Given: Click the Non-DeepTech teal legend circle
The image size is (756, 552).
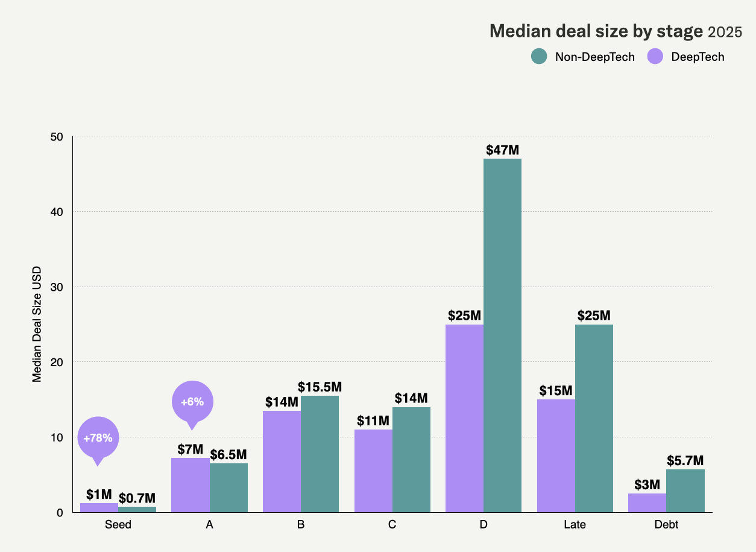Looking at the screenshot, I should 539,57.
